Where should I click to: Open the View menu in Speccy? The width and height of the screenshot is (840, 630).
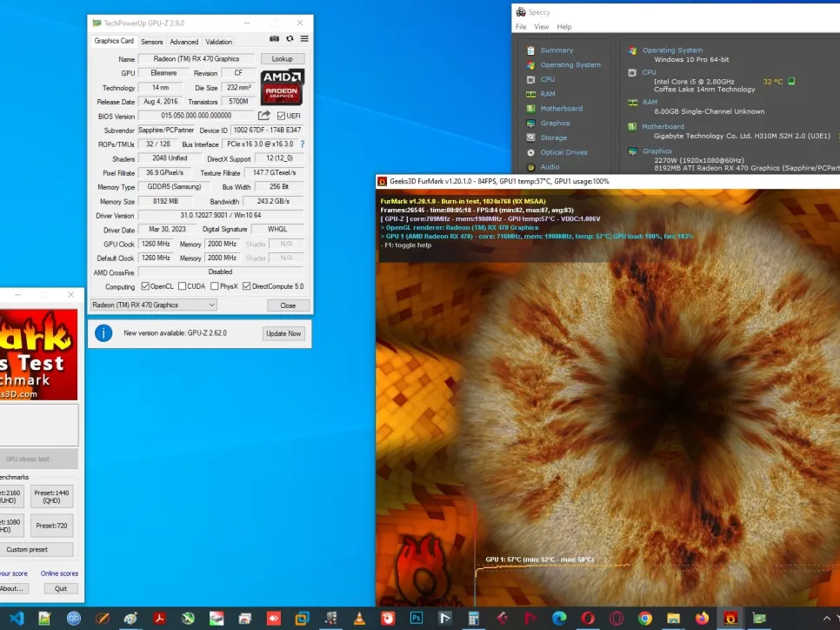[541, 27]
